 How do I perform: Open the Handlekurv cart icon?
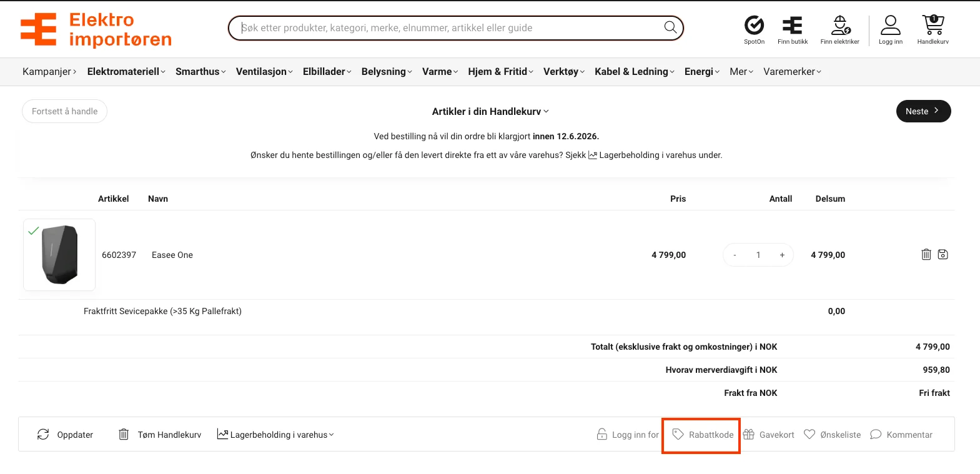[933, 30]
